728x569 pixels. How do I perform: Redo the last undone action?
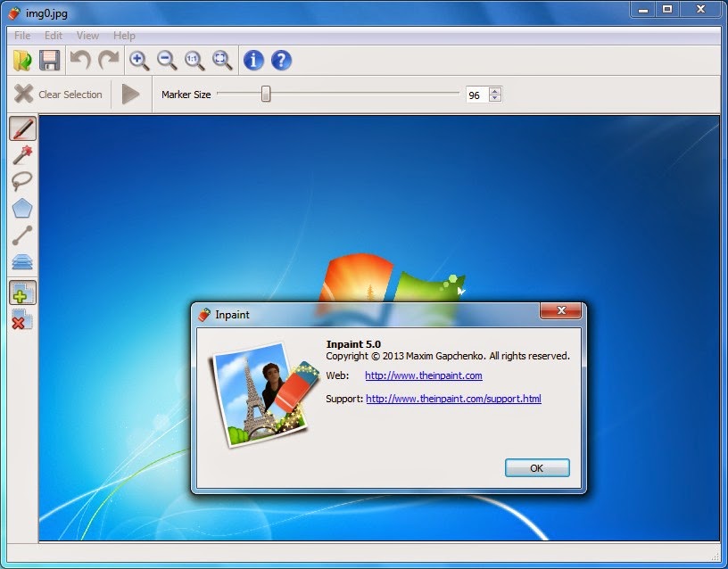coord(109,61)
